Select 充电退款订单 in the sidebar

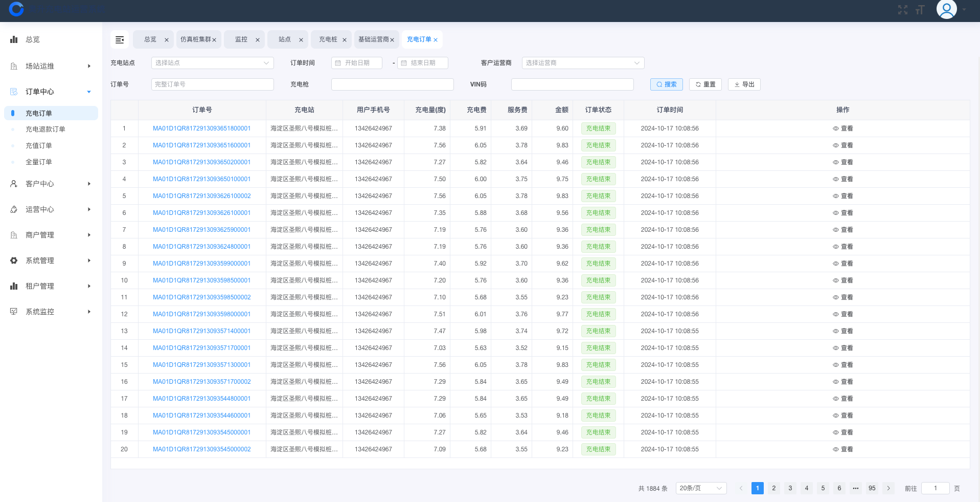tap(45, 129)
